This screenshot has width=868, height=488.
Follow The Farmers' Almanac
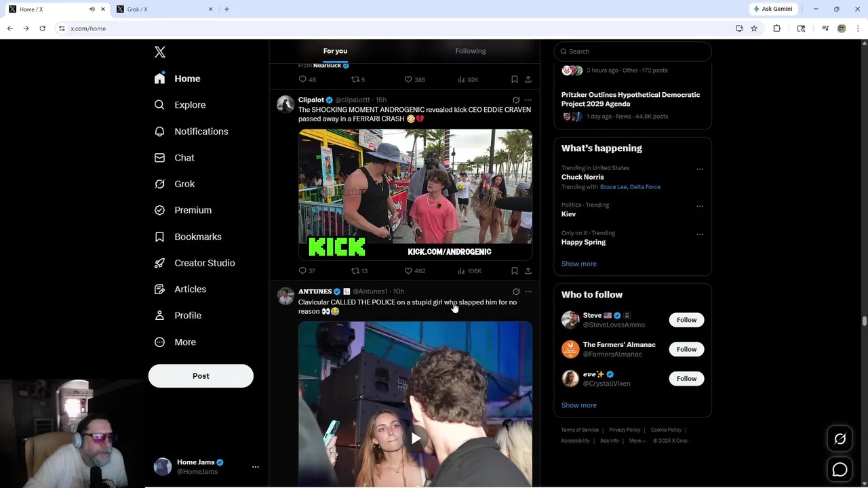[686, 349]
